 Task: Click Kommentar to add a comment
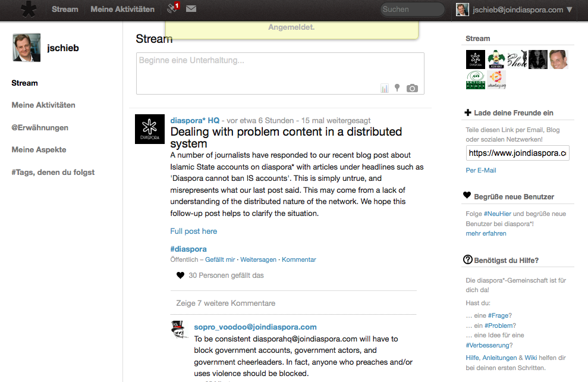(x=299, y=259)
